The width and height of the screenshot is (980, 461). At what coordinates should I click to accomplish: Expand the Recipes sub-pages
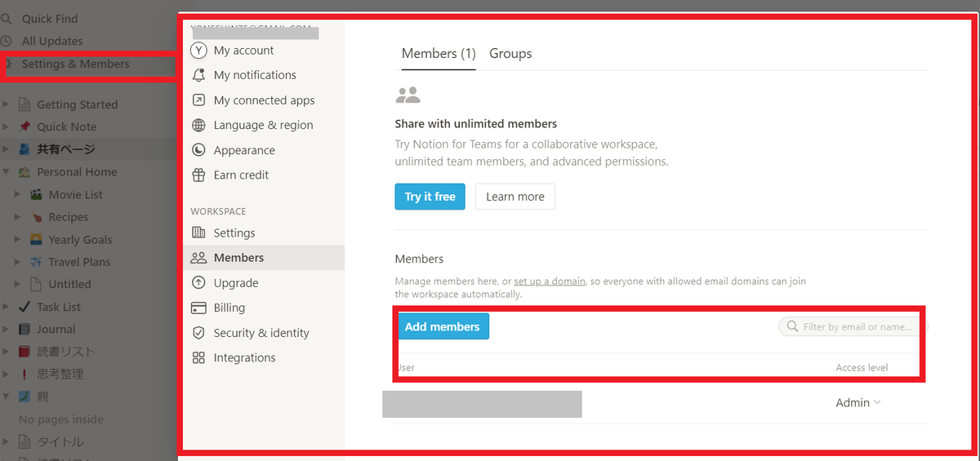(x=18, y=217)
